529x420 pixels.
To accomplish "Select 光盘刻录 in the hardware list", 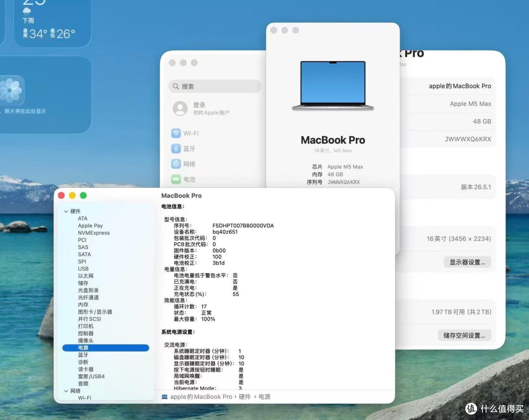I will (88, 290).
